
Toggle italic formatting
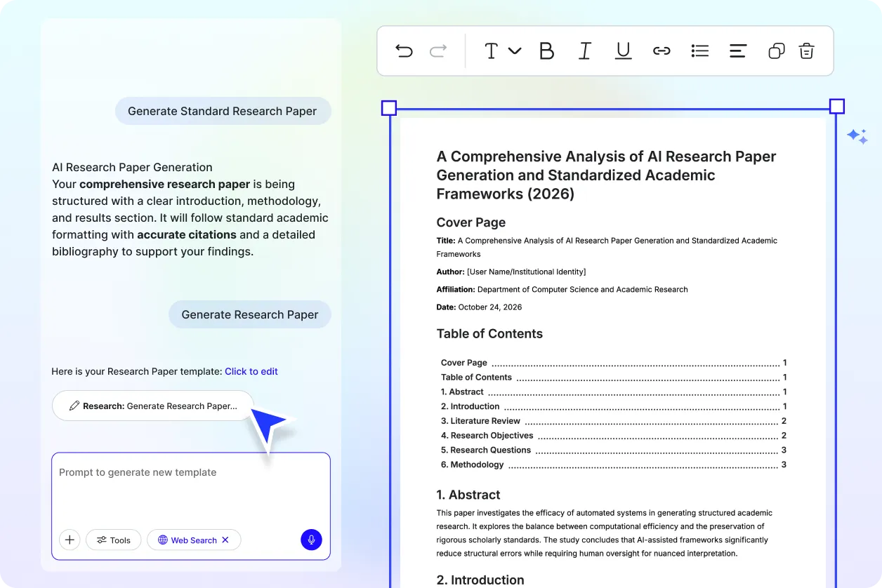coord(584,51)
